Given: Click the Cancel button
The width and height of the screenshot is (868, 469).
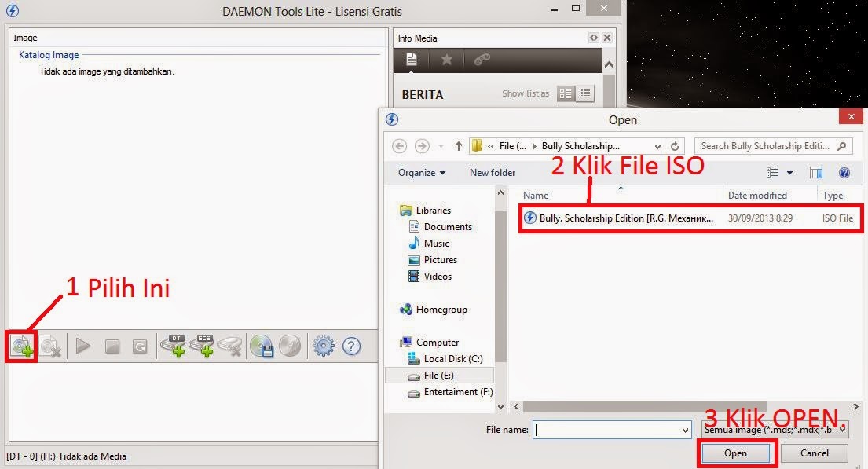Looking at the screenshot, I should [x=815, y=453].
